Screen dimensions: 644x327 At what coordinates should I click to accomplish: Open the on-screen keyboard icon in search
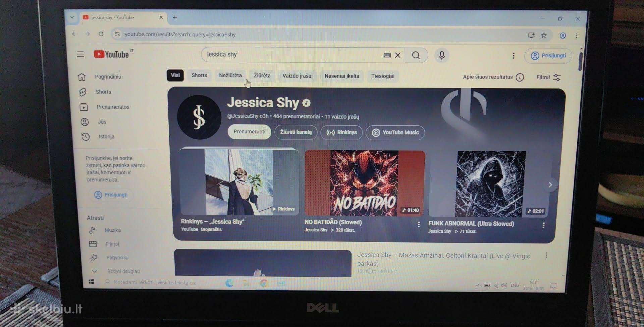(x=387, y=55)
